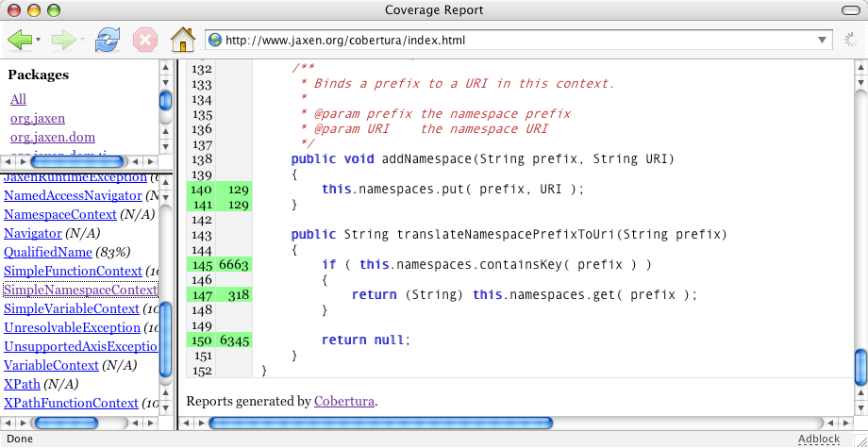Open the org.jaxen.dom package link
Image resolution: width=868 pixels, height=448 pixels.
pyautogui.click(x=53, y=137)
